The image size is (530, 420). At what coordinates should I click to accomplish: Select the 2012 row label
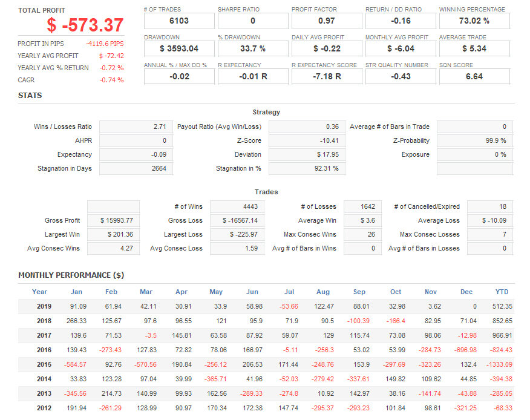44,408
